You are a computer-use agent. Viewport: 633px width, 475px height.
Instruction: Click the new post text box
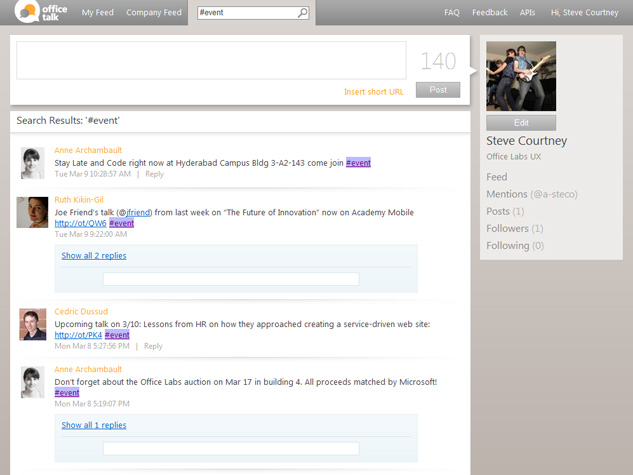click(x=211, y=60)
